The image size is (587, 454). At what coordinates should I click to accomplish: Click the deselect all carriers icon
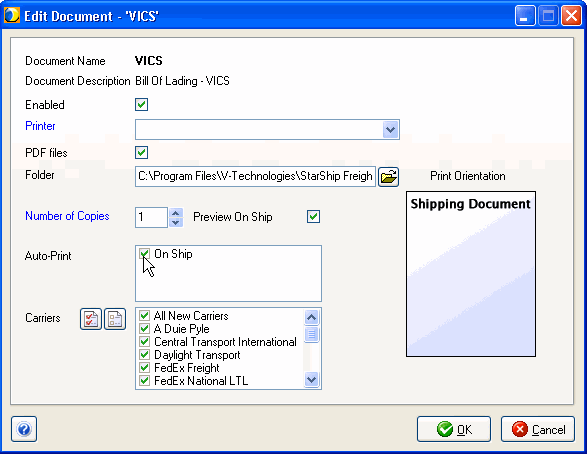click(115, 319)
